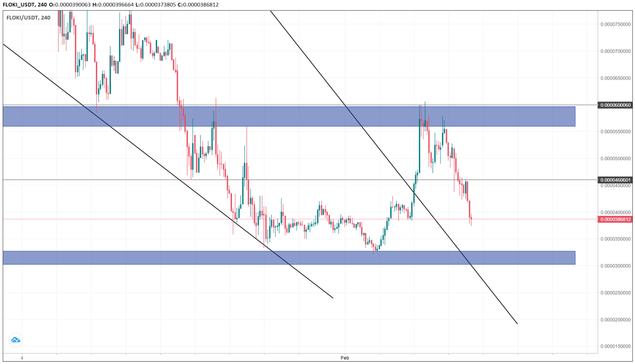Click the 0.0000200000 price axis tick
The image size is (635, 364).
616,320
